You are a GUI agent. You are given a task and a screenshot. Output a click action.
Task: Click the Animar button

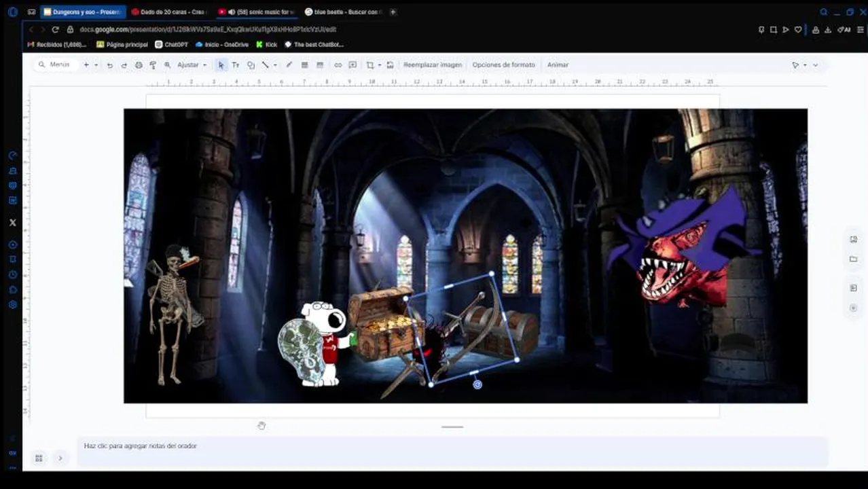[x=558, y=65]
